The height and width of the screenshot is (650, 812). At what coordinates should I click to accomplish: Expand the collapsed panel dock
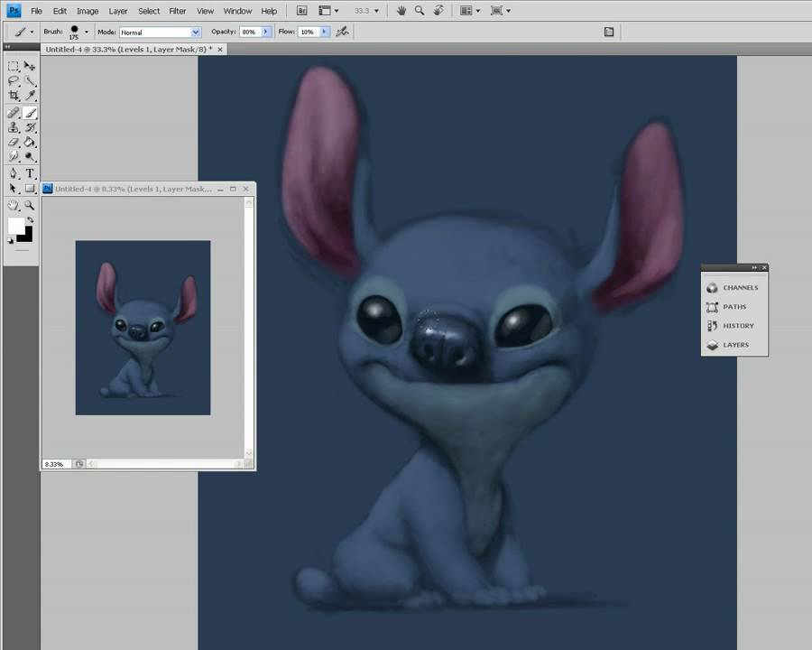pos(754,267)
